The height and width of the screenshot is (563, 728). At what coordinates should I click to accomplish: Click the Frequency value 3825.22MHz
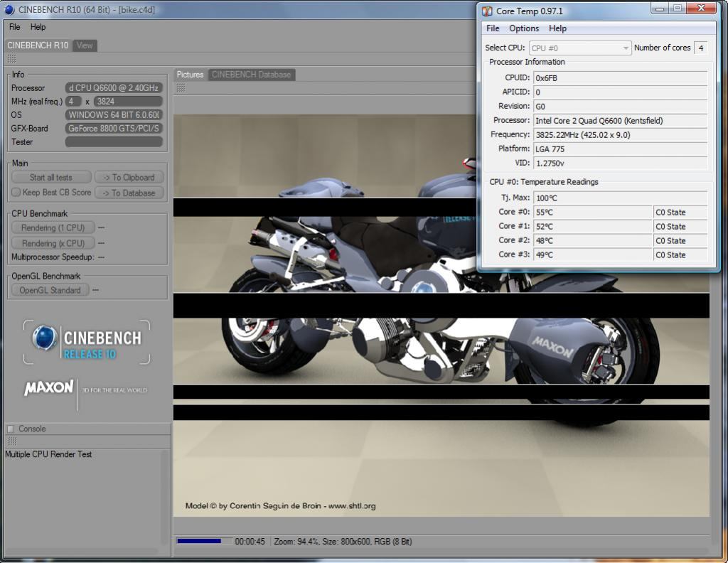[620, 134]
